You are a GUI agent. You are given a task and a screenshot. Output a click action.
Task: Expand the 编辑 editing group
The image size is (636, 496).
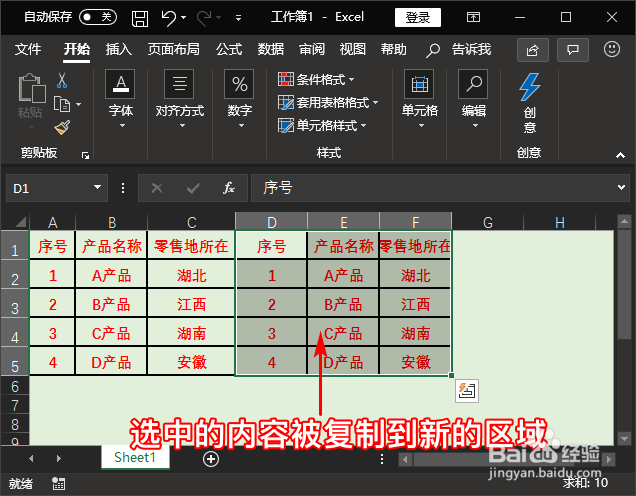(473, 100)
